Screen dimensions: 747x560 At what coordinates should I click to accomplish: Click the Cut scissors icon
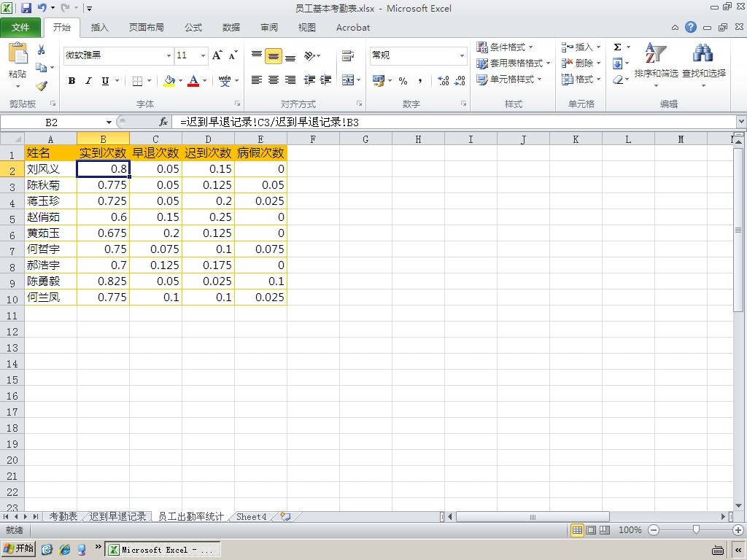click(42, 50)
